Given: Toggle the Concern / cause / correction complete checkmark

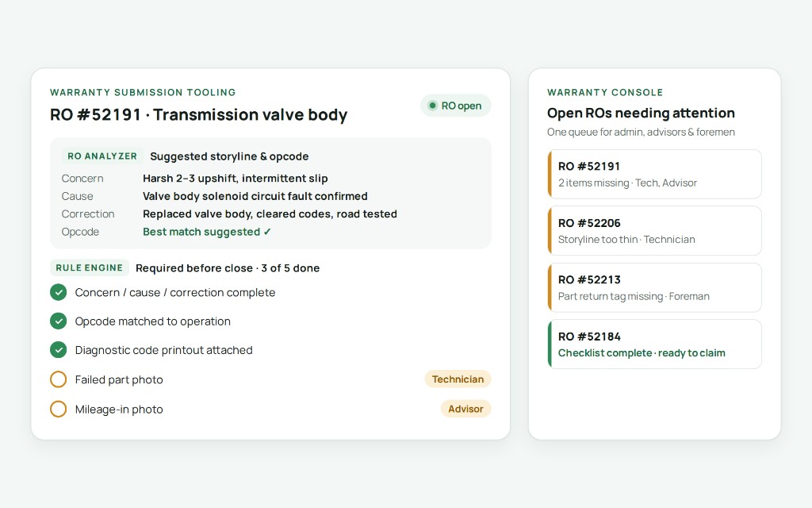Looking at the screenshot, I should point(59,292).
